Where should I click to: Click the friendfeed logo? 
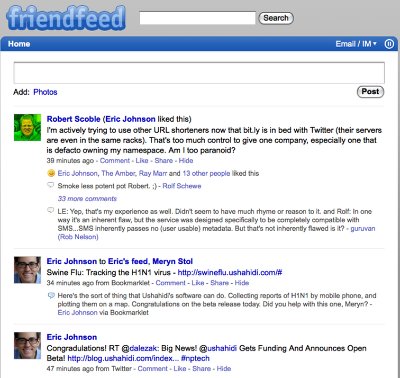pyautogui.click(x=66, y=18)
